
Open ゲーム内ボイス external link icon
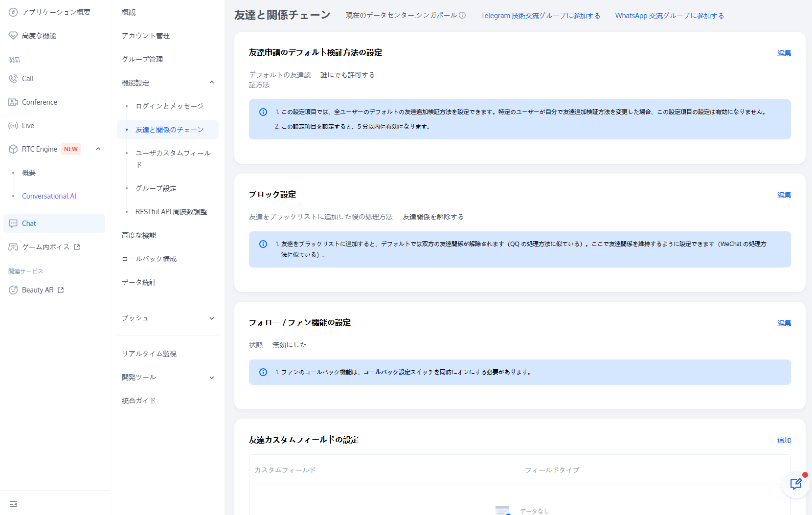77,247
